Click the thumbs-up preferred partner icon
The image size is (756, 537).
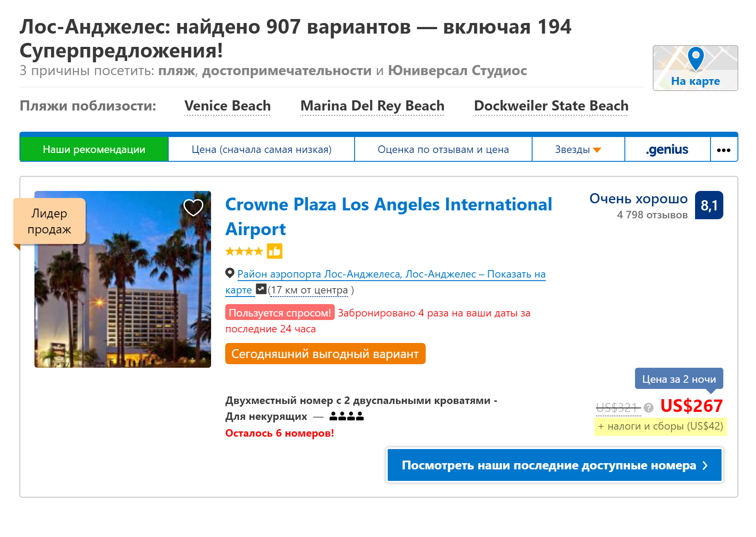[274, 251]
